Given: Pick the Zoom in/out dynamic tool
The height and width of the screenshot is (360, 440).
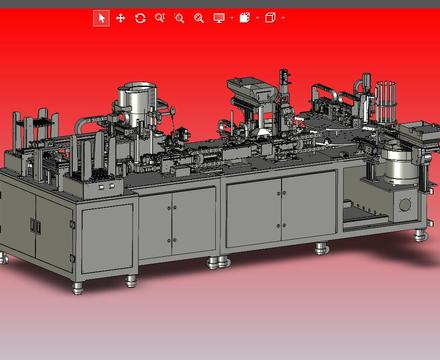Looking at the screenshot, I should (x=160, y=18).
